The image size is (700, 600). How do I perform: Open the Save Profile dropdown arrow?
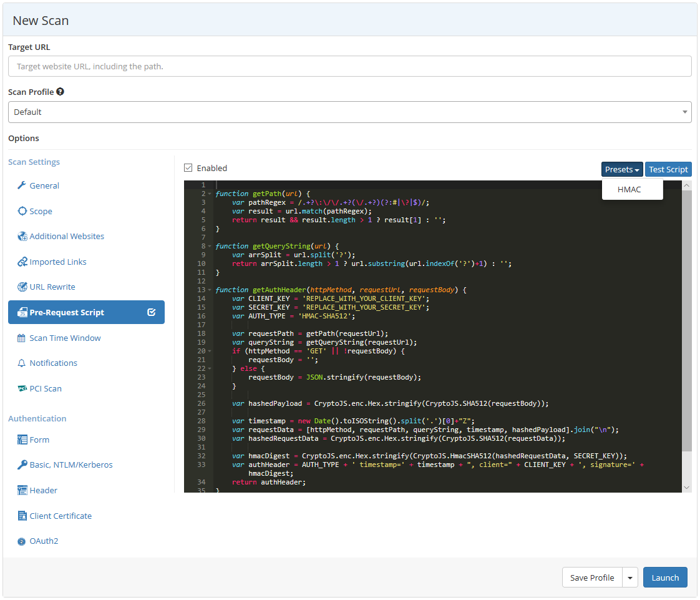630,578
